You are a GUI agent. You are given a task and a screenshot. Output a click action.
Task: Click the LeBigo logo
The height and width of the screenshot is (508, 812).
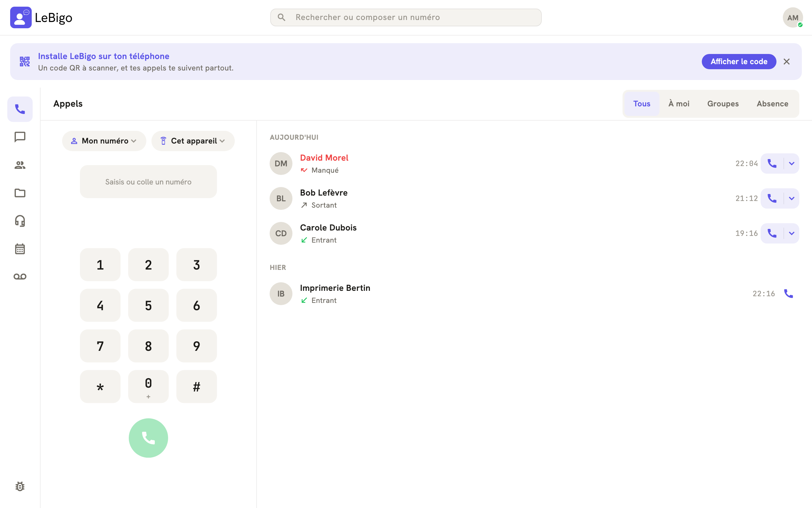click(x=41, y=17)
